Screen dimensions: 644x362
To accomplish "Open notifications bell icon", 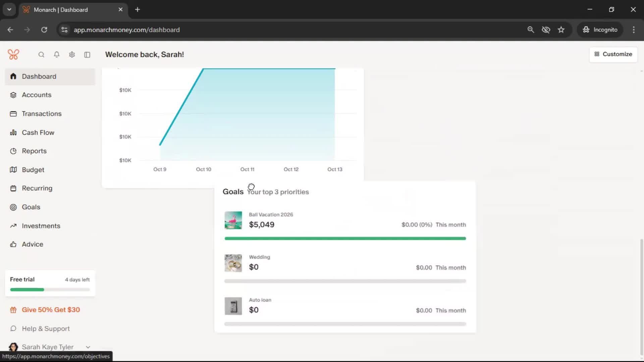I will (x=57, y=55).
